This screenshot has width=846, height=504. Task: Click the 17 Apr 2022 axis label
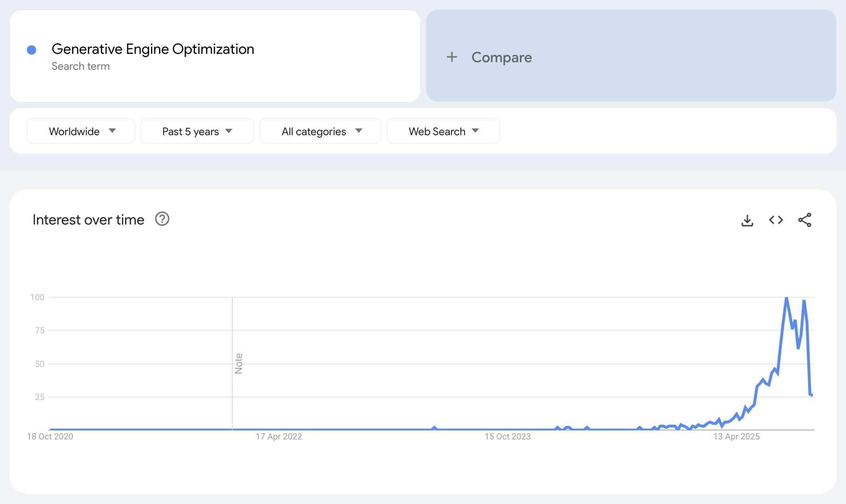click(x=279, y=437)
